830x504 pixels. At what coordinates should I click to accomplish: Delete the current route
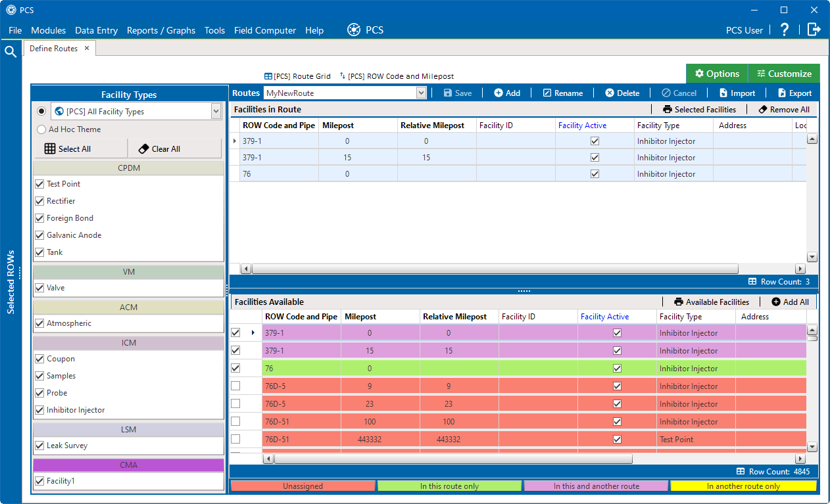(x=622, y=93)
